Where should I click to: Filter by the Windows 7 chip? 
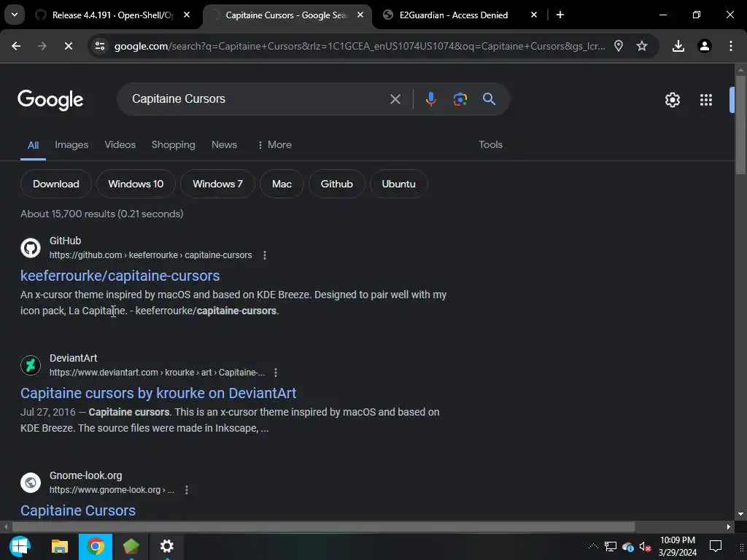click(x=217, y=184)
